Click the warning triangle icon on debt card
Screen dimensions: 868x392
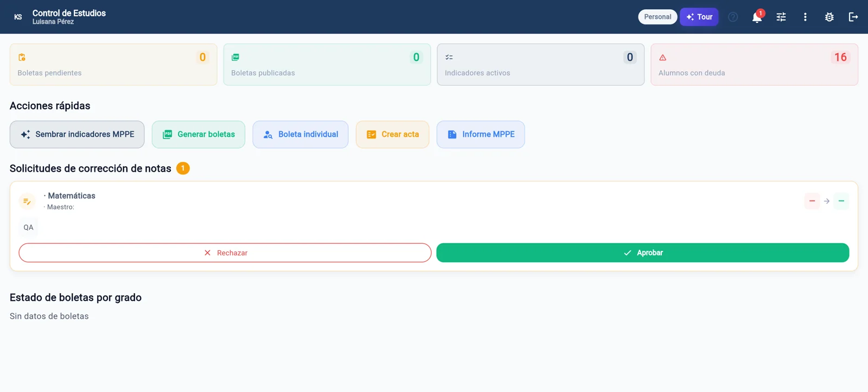click(x=662, y=58)
